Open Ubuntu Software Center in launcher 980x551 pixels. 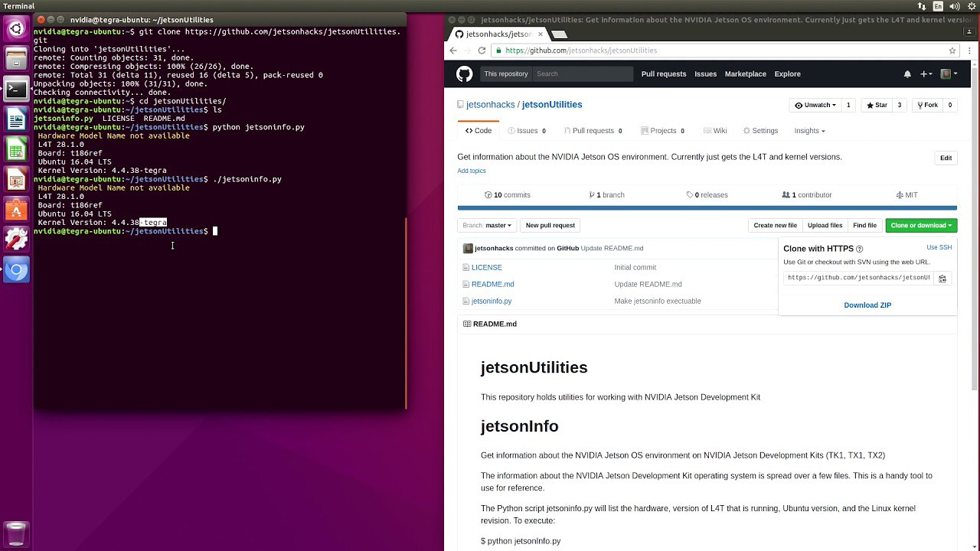tap(16, 209)
